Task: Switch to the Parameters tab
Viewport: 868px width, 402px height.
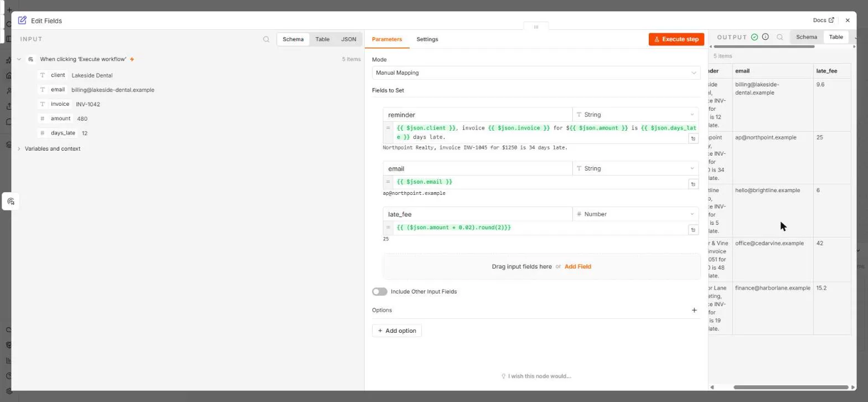Action: 387,39
